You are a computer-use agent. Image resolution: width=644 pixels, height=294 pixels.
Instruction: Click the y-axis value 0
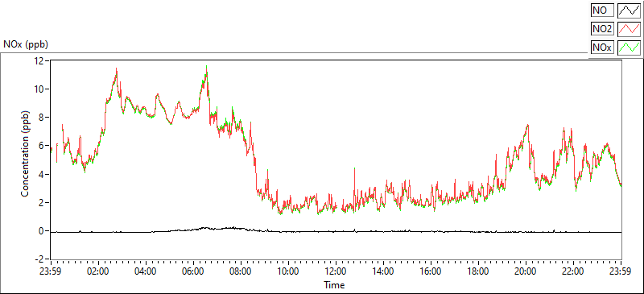coord(42,231)
